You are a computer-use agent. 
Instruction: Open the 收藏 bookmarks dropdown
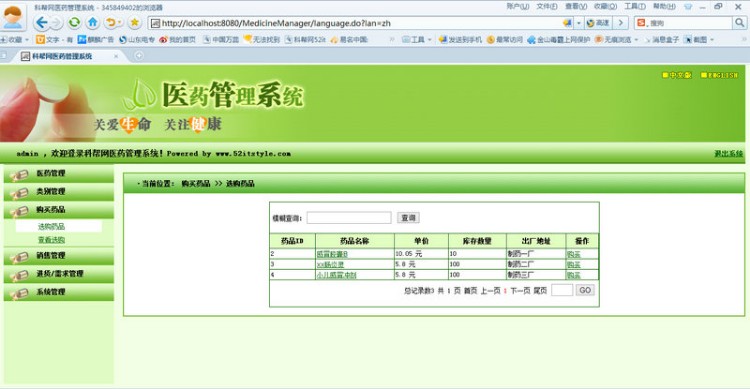click(15, 40)
